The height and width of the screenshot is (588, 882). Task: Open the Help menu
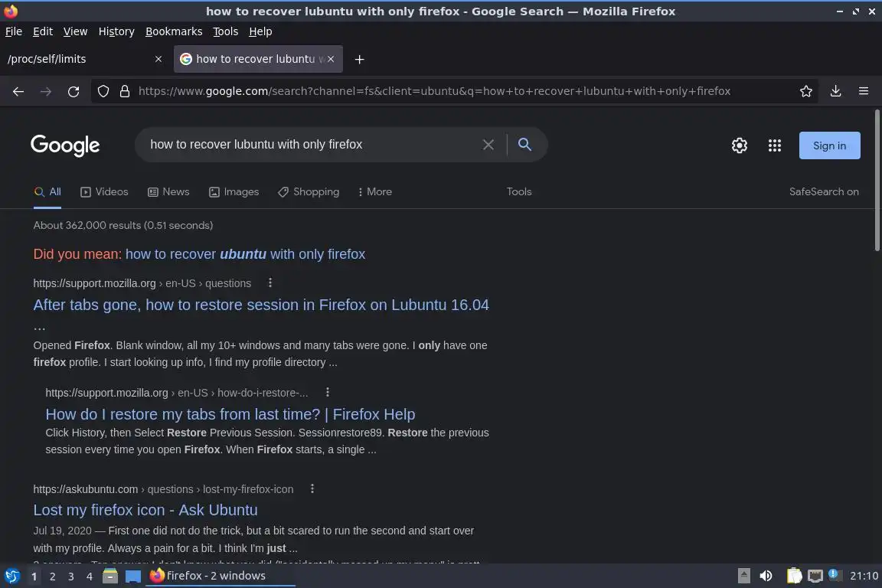pyautogui.click(x=260, y=31)
